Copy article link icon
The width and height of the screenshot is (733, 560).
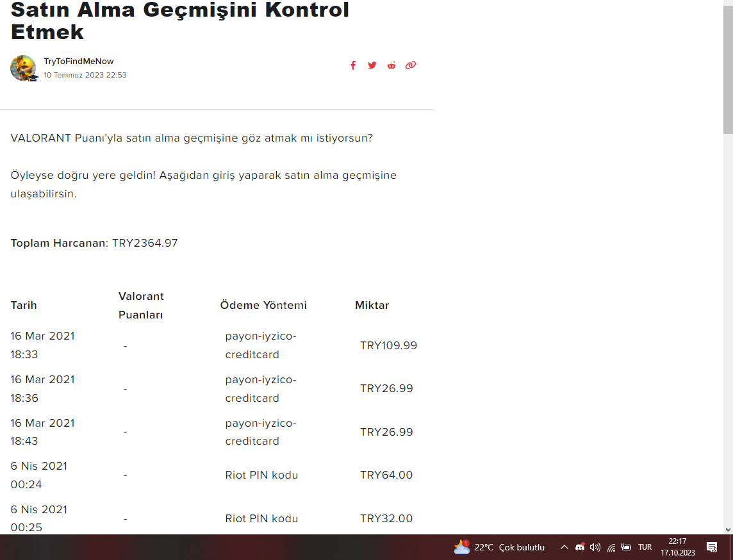click(411, 65)
